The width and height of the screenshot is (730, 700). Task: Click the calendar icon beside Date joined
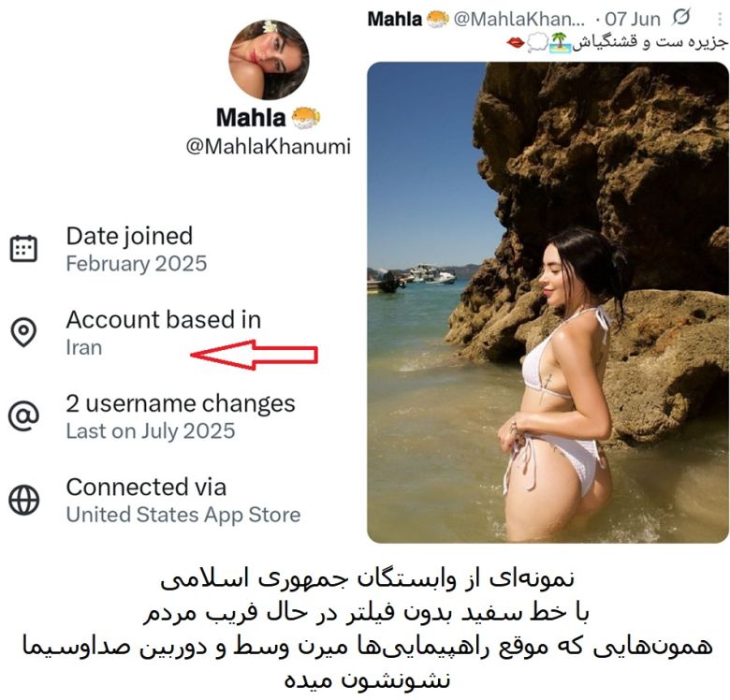23,249
